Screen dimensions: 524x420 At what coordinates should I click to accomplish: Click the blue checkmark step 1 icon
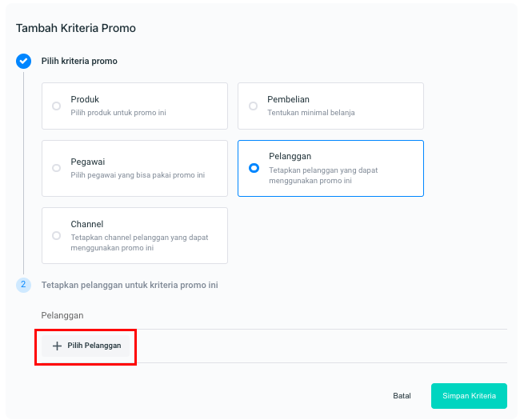(x=23, y=61)
